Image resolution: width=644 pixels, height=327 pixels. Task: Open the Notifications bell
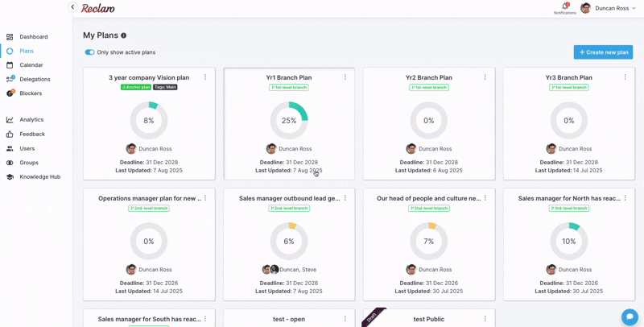(565, 6)
